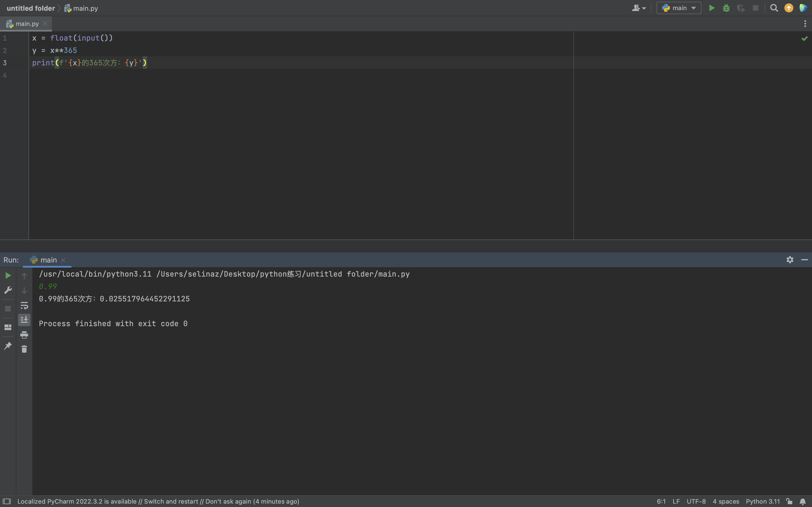This screenshot has height=507, width=812.
Task: Click the untitled folder breadcrumb
Action: click(x=30, y=8)
